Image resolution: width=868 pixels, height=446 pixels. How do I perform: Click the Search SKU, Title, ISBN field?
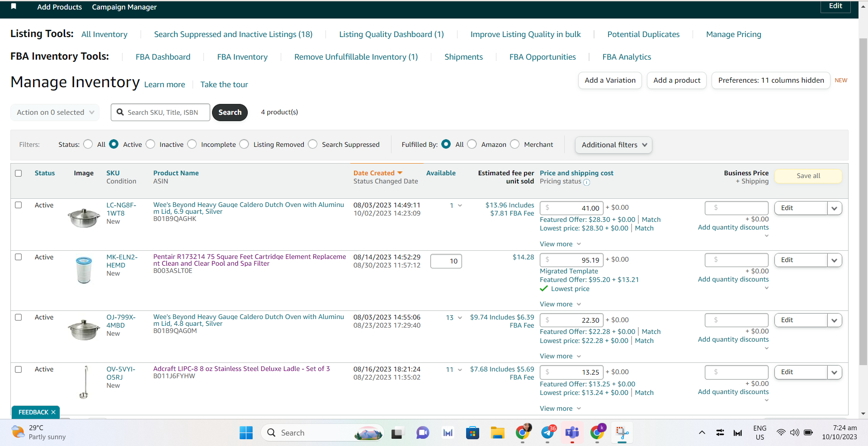160,112
